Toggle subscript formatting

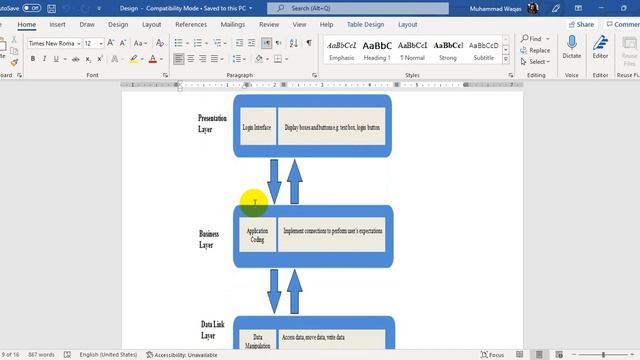pos(88,59)
